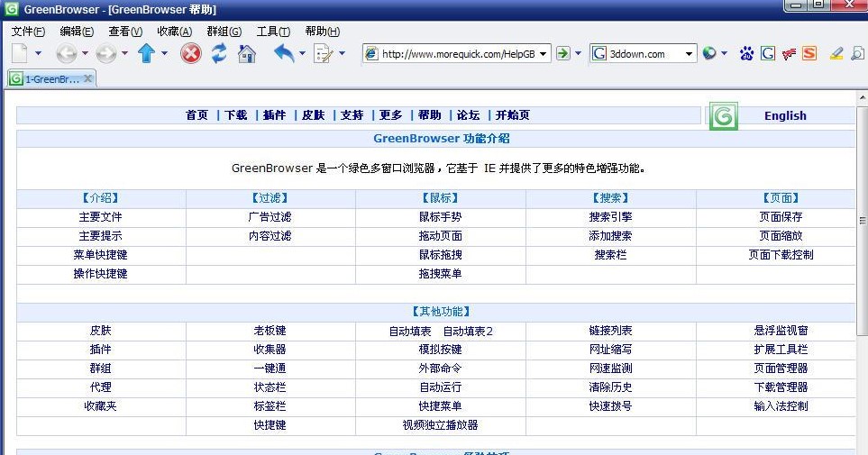Open the 网速监测 help link
The image size is (868, 455).
tap(610, 369)
